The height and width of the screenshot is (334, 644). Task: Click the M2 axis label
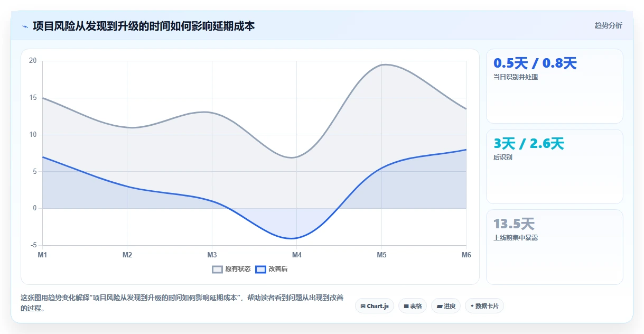point(127,255)
